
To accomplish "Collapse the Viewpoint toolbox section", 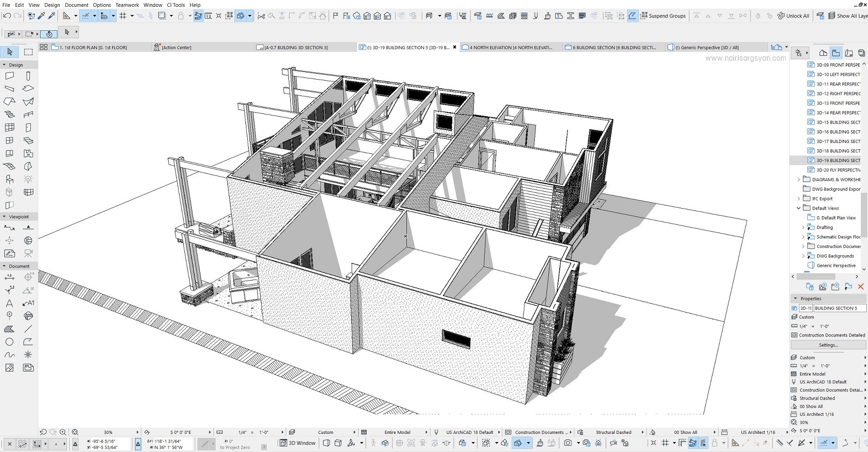I will pyautogui.click(x=4, y=217).
